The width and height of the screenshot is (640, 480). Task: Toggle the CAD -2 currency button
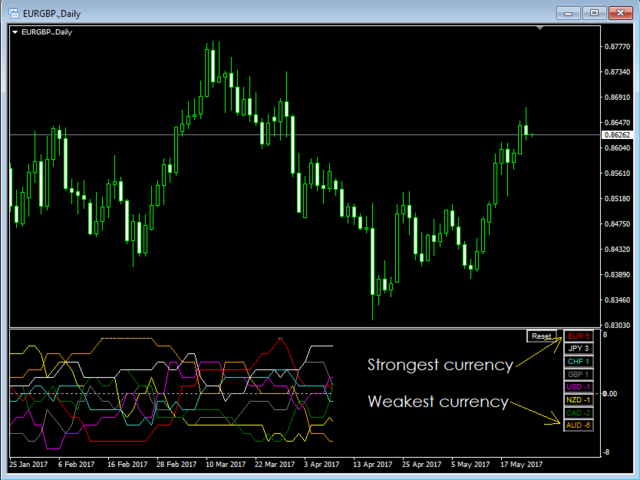pos(578,413)
